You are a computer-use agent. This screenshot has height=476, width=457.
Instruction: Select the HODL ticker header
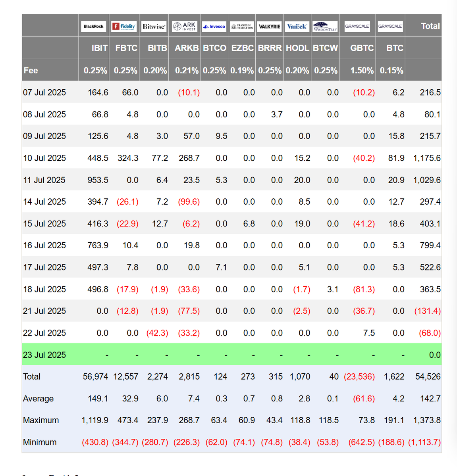(297, 48)
